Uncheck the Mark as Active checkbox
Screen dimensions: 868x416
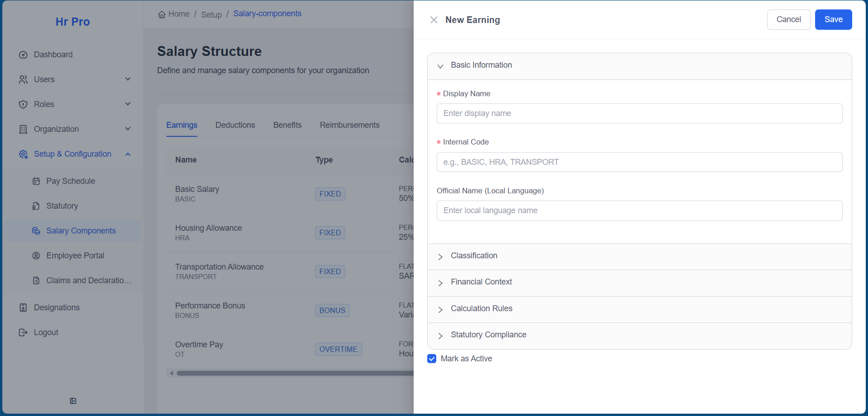pyautogui.click(x=432, y=359)
